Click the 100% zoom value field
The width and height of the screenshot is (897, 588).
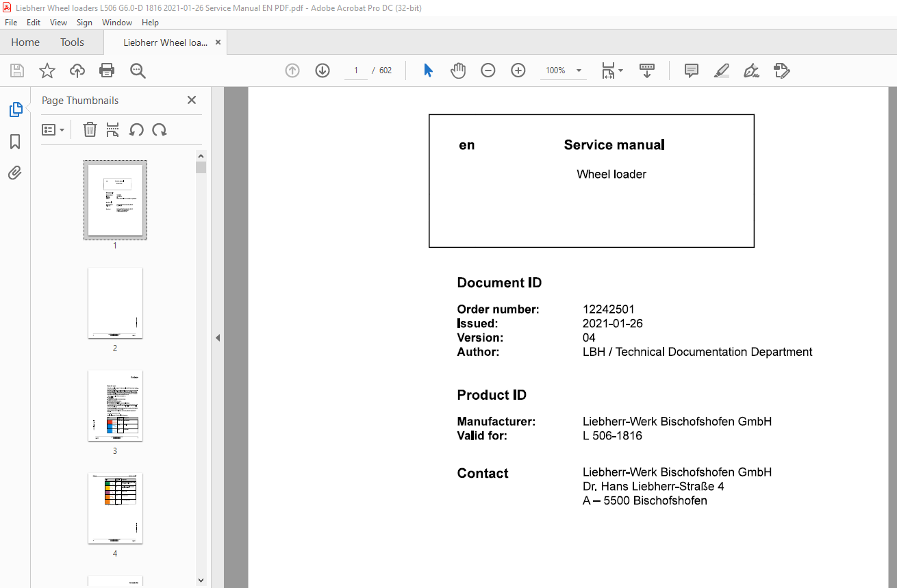click(555, 71)
